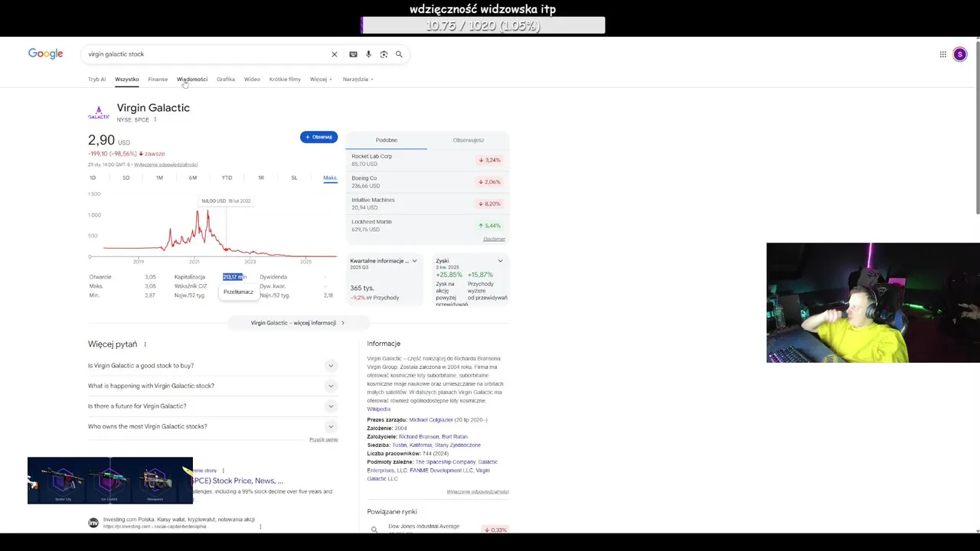980x551 pixels.
Task: Open the purple account avatar
Action: 959,54
